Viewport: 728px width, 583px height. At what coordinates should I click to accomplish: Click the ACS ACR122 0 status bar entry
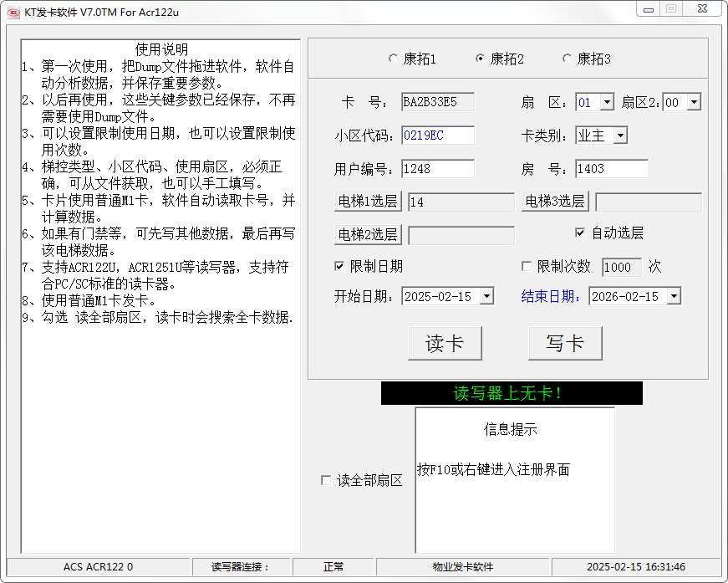98,567
